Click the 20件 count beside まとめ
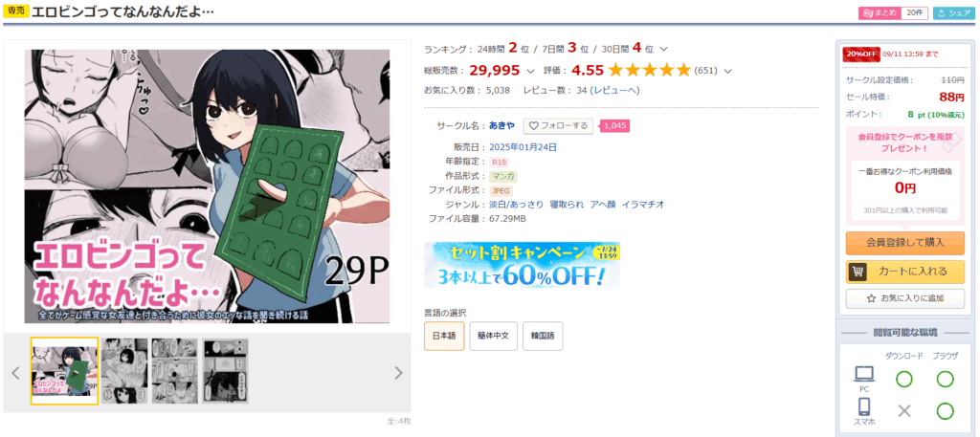Screen dimensions: 980x437 pos(914,13)
